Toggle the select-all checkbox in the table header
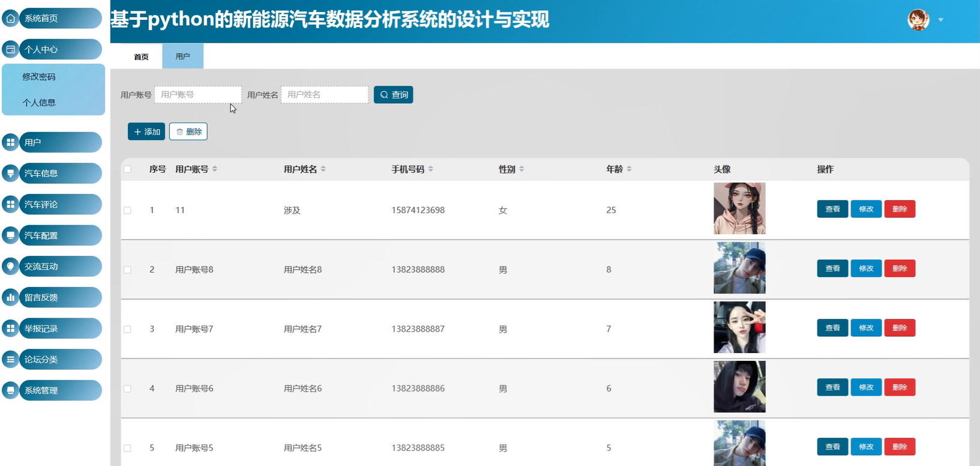Viewport: 980px width, 466px height. coord(127,169)
